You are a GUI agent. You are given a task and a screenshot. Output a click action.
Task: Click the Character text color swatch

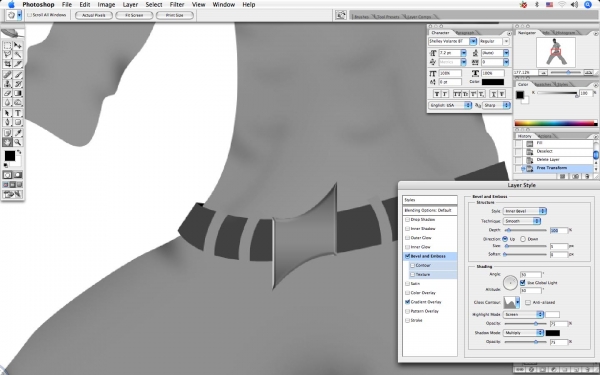point(493,82)
